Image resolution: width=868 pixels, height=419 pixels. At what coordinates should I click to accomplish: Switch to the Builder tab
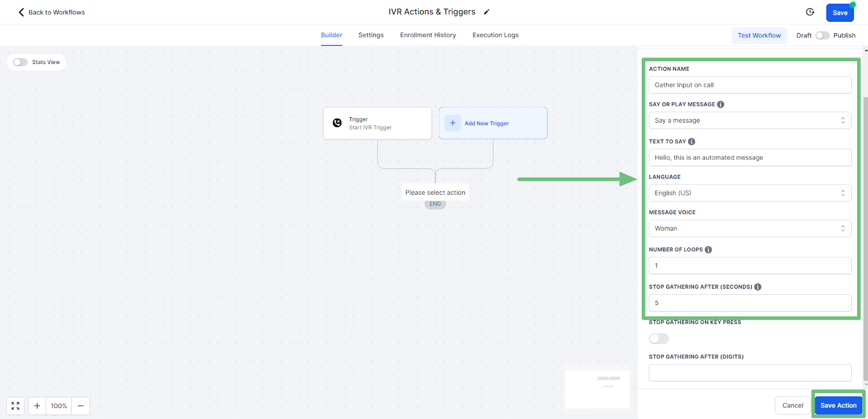(x=331, y=35)
